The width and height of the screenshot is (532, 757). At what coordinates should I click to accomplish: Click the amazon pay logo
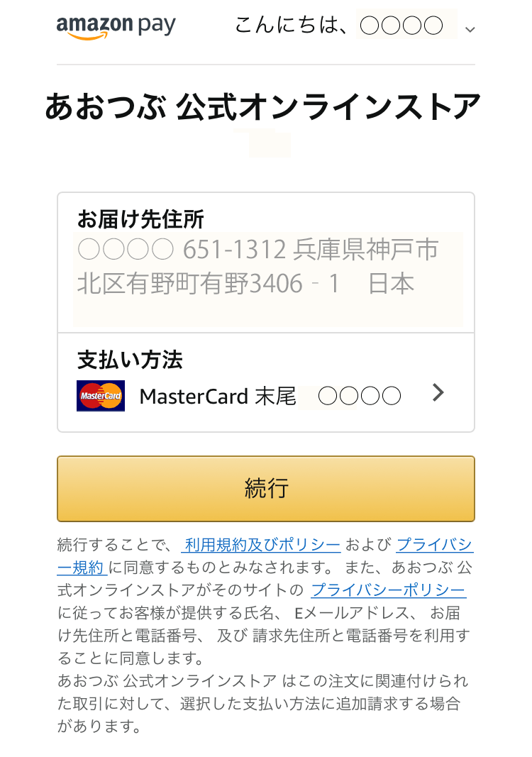click(116, 26)
